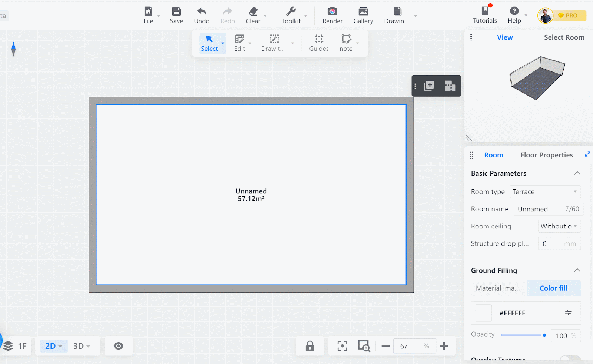
Task: Switch to the Select Room tab
Action: pyautogui.click(x=564, y=37)
